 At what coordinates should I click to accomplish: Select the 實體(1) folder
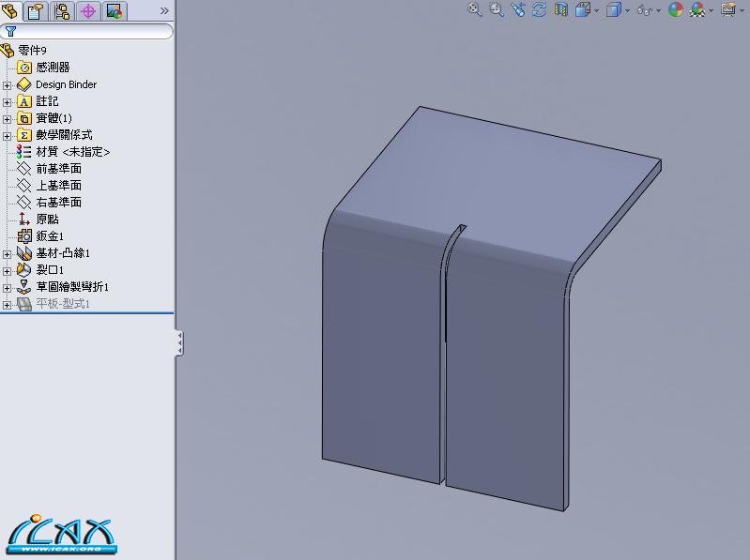pos(54,118)
